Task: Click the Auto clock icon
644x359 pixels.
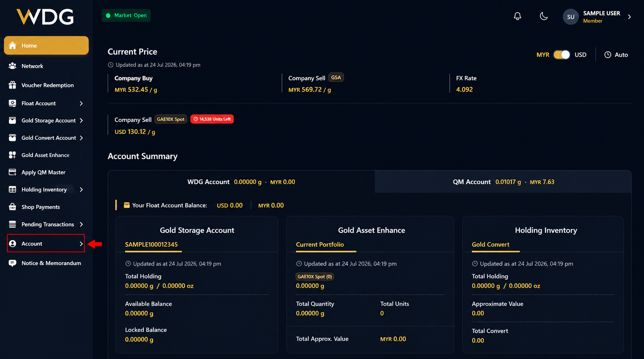Action: pyautogui.click(x=608, y=55)
